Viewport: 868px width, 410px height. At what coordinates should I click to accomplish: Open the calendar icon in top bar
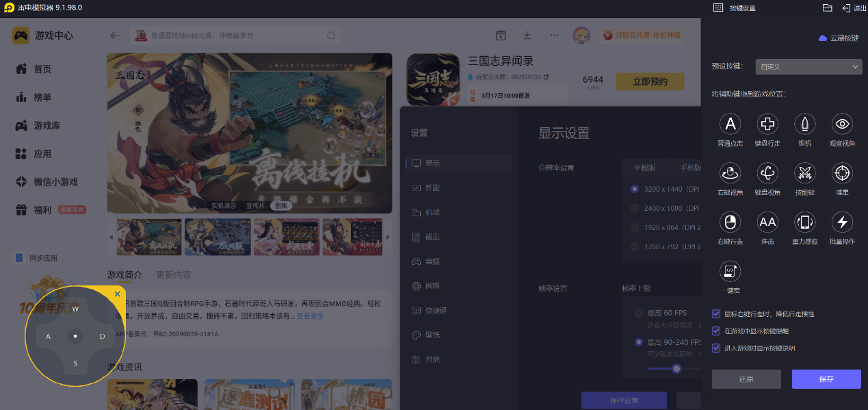pos(501,36)
